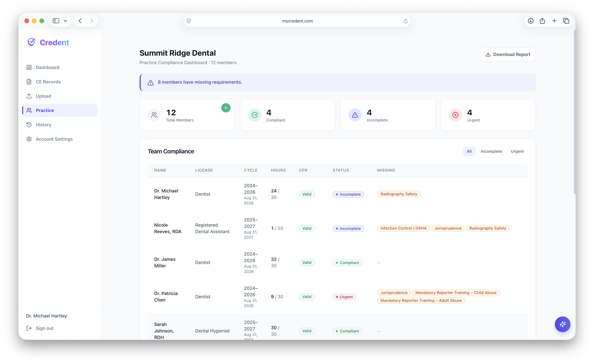Open the sidebar chevron dropdown
The width and height of the screenshot is (594, 364).
point(65,21)
